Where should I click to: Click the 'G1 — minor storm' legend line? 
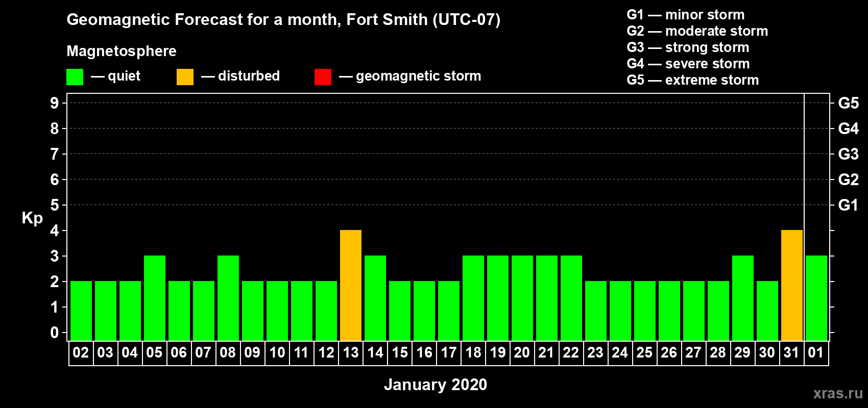686,15
